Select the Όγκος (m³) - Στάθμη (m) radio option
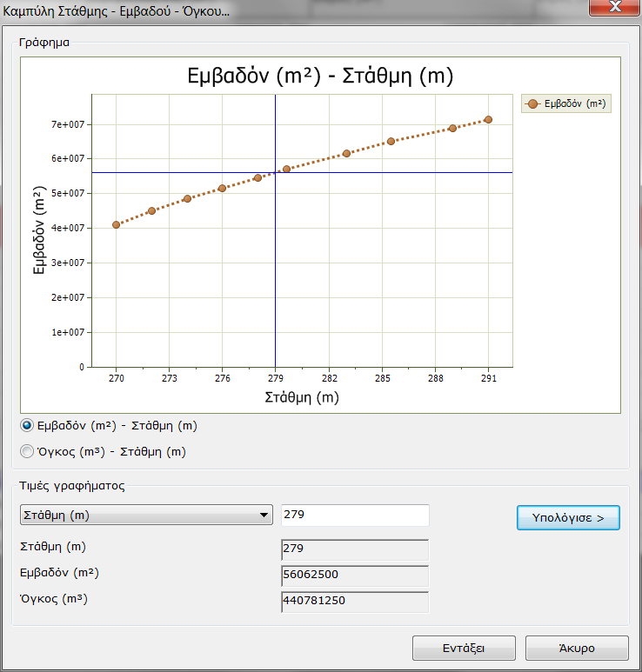Viewport: 642px width, 672px height. coord(28,451)
